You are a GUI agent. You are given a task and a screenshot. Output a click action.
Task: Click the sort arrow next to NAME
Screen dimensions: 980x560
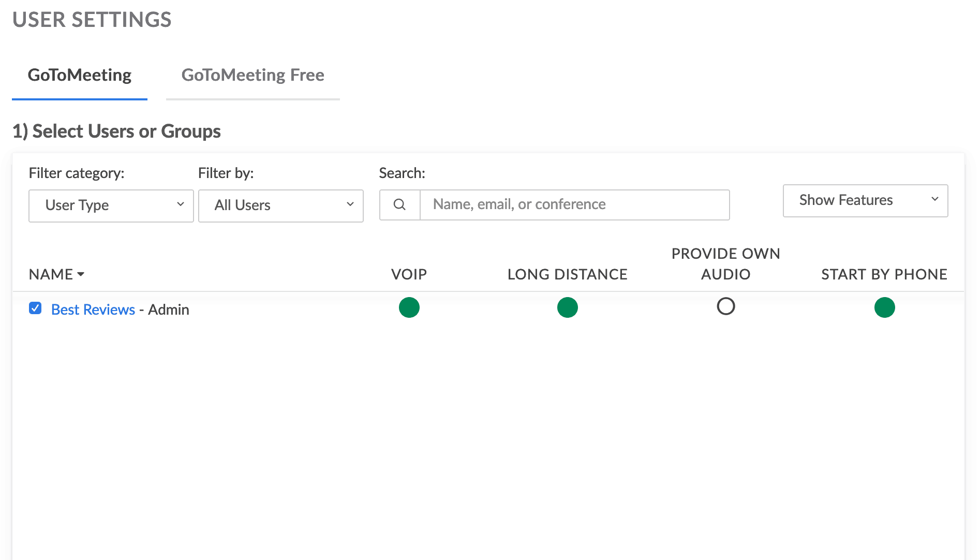pyautogui.click(x=81, y=275)
